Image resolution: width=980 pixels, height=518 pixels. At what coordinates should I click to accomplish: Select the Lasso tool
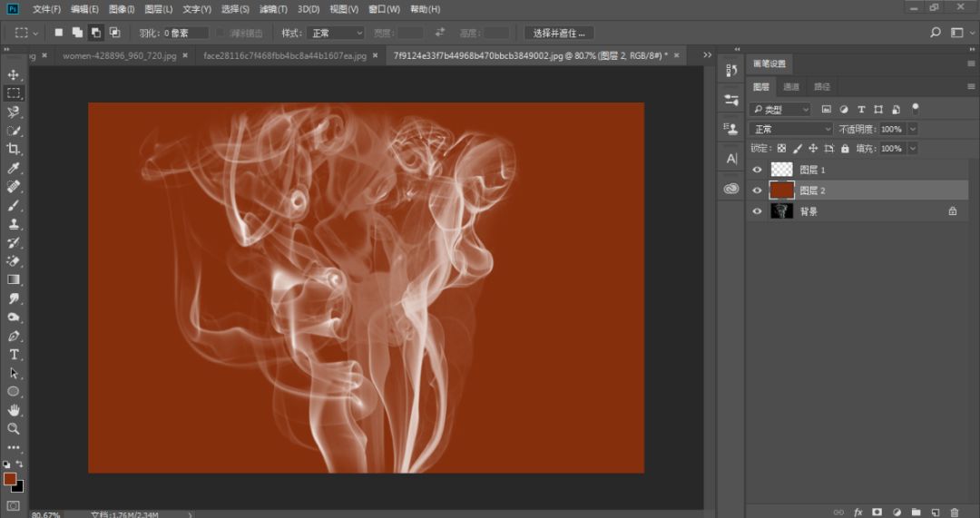(x=13, y=112)
